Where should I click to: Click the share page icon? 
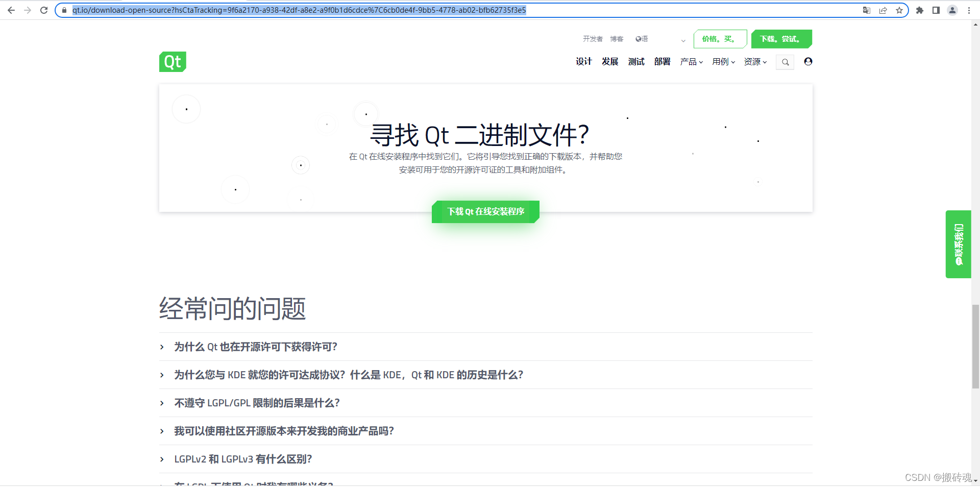pyautogui.click(x=883, y=10)
